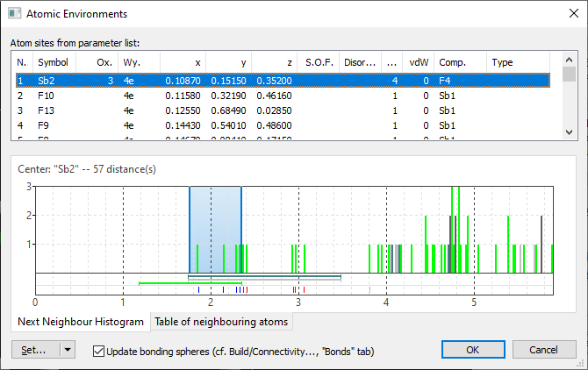Click the atom list scroll down arrow
588x370 pixels.
pos(569,132)
